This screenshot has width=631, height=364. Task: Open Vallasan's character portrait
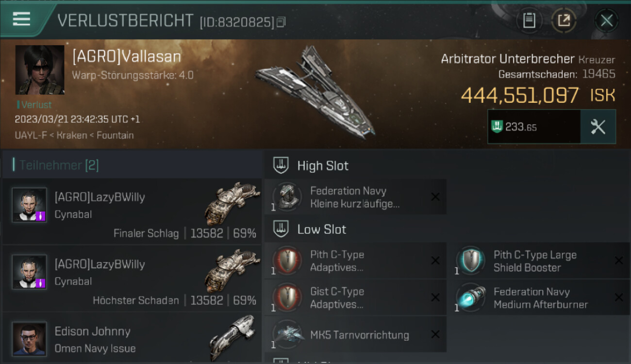click(40, 70)
